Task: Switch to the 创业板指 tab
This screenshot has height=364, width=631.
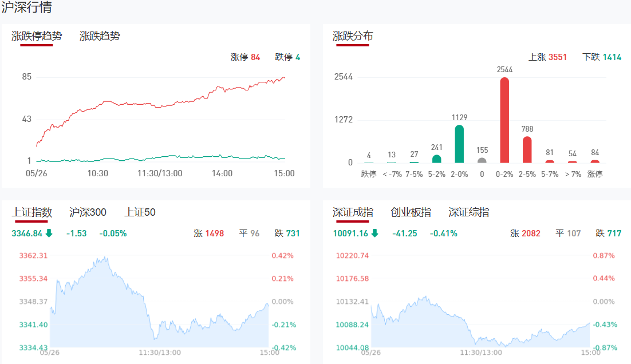Action: click(x=411, y=212)
